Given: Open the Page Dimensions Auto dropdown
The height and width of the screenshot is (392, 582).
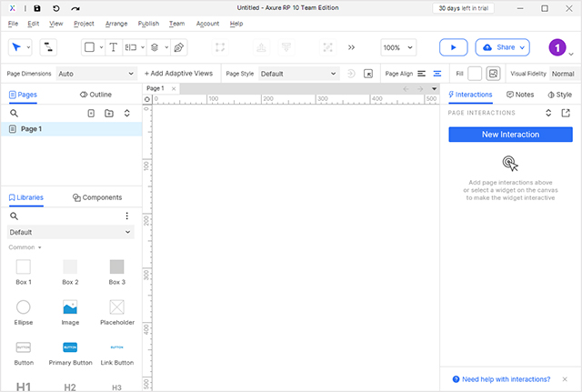Looking at the screenshot, I should 96,74.
